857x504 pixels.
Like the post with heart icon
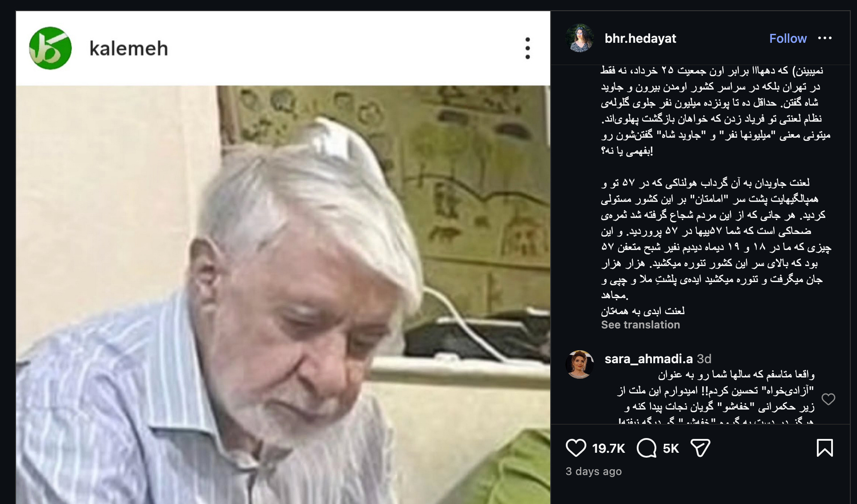pos(576,448)
